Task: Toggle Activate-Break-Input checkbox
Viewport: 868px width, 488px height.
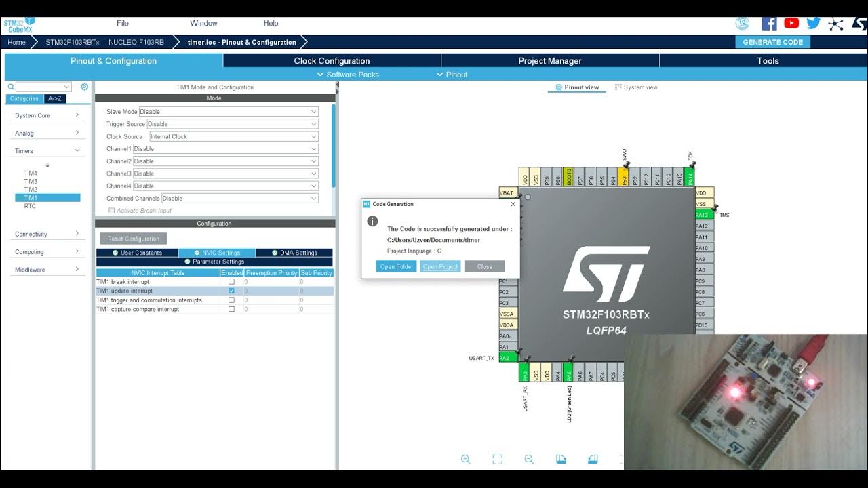Action: [x=112, y=211]
